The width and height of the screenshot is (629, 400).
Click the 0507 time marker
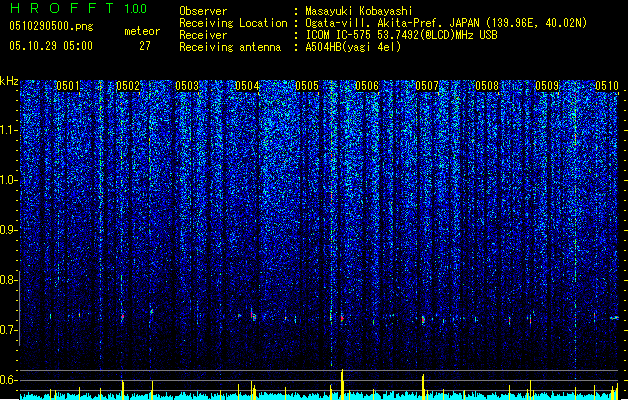point(427,86)
